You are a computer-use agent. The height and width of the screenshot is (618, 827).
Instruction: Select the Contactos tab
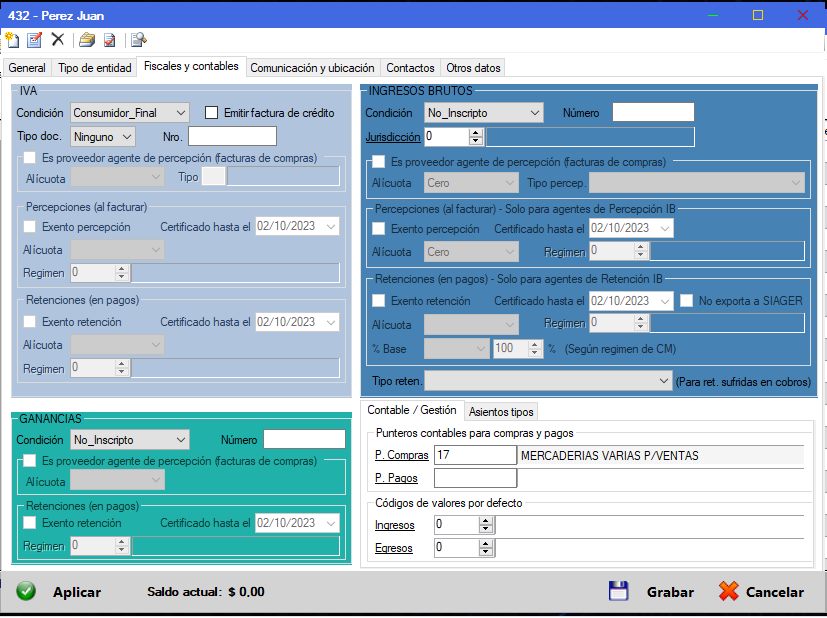(x=410, y=68)
